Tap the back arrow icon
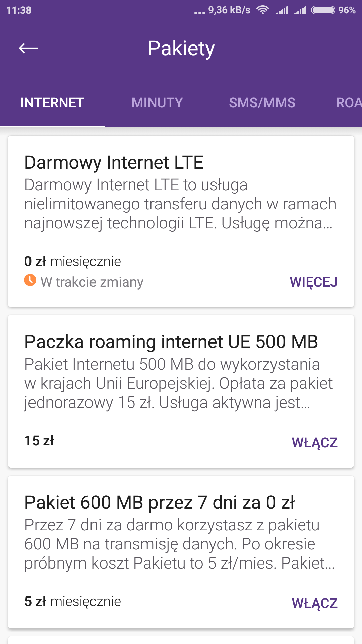 (x=28, y=48)
